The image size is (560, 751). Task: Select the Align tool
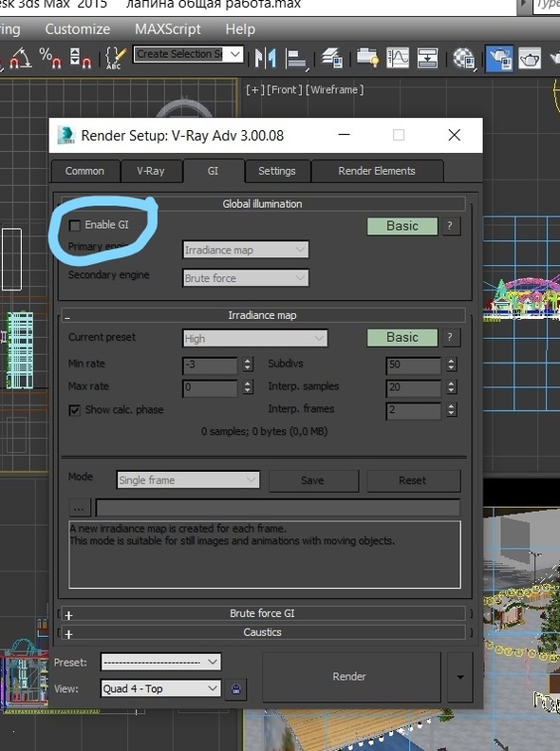click(x=296, y=60)
